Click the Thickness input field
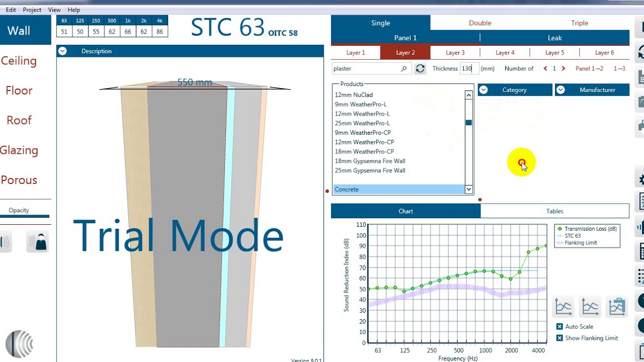This screenshot has height=362, width=644. 469,68
